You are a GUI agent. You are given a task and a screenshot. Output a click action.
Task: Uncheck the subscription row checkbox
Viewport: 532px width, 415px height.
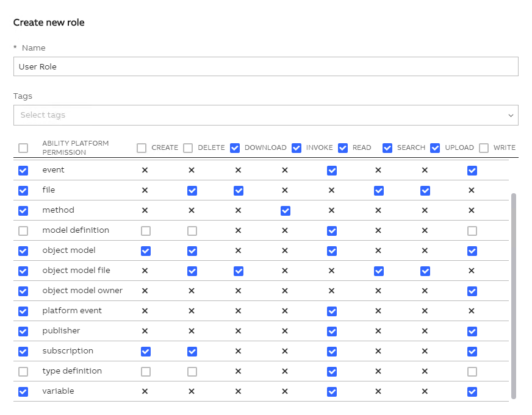coord(23,352)
